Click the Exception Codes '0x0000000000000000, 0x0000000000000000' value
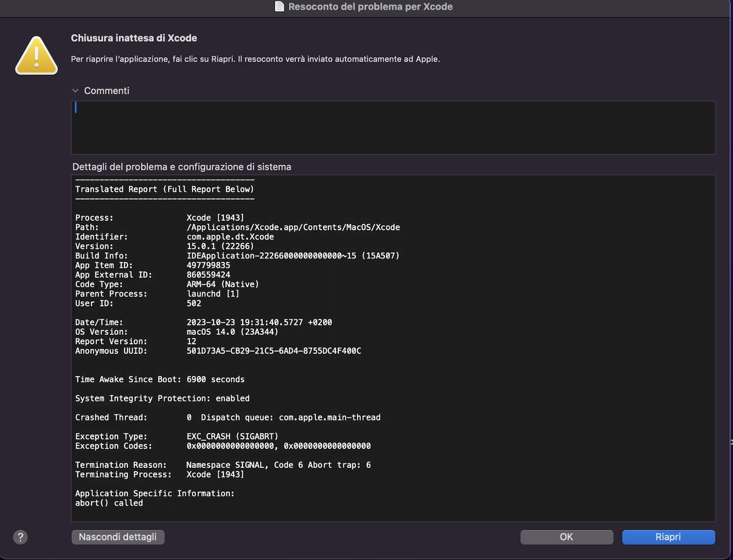 279,446
